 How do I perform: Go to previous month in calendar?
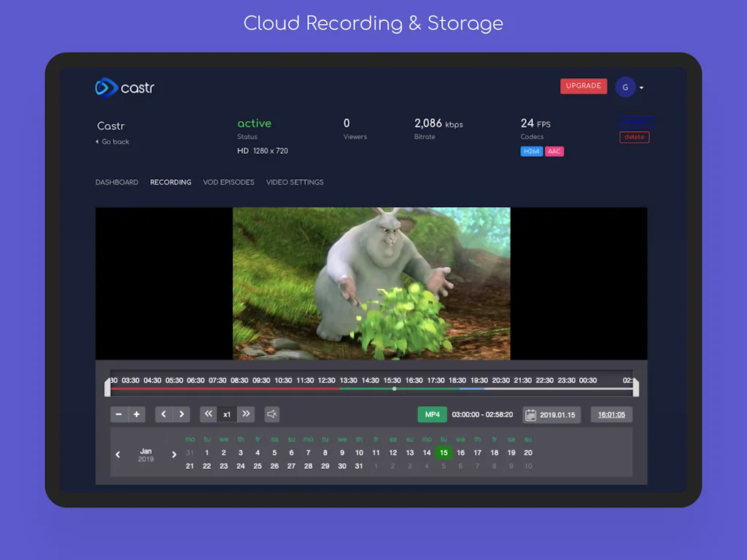pyautogui.click(x=118, y=455)
